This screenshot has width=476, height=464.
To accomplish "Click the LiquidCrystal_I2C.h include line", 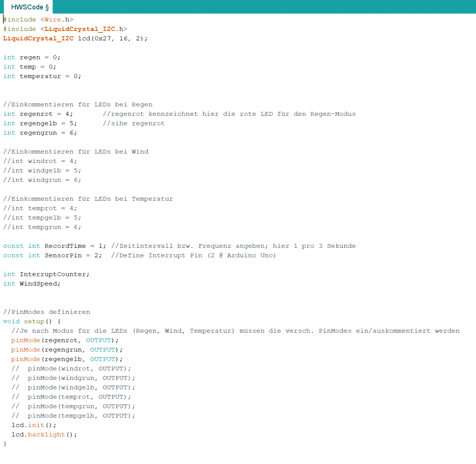I will [65, 29].
